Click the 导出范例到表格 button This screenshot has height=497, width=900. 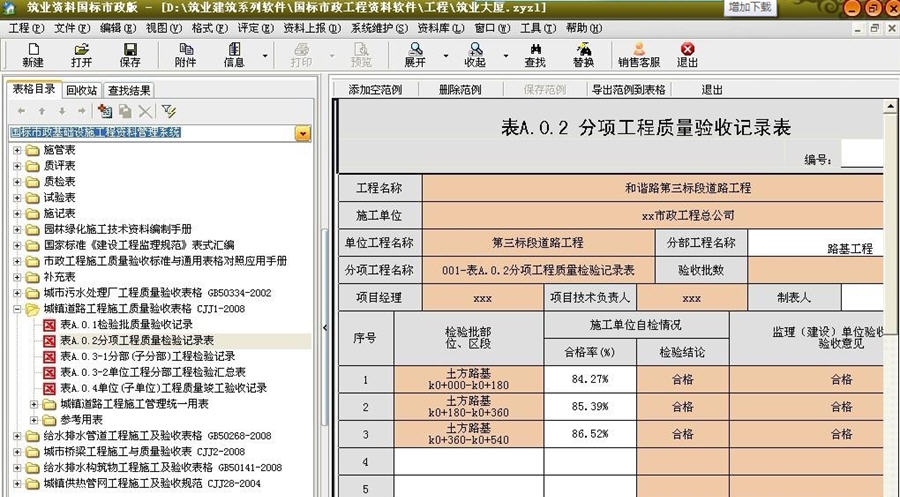[629, 90]
